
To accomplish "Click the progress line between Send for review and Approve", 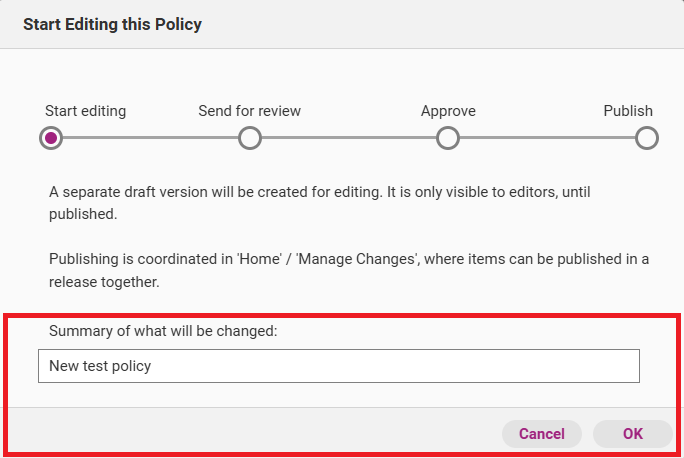I will click(x=349, y=138).
